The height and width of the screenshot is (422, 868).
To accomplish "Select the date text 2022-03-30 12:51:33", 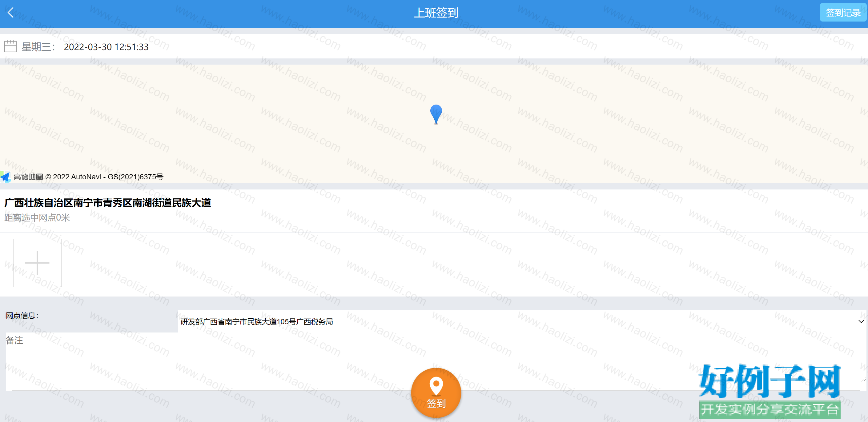I will point(106,47).
